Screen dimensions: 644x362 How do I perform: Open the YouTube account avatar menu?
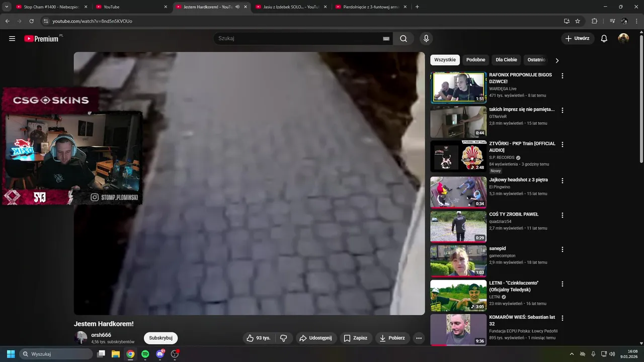(623, 39)
